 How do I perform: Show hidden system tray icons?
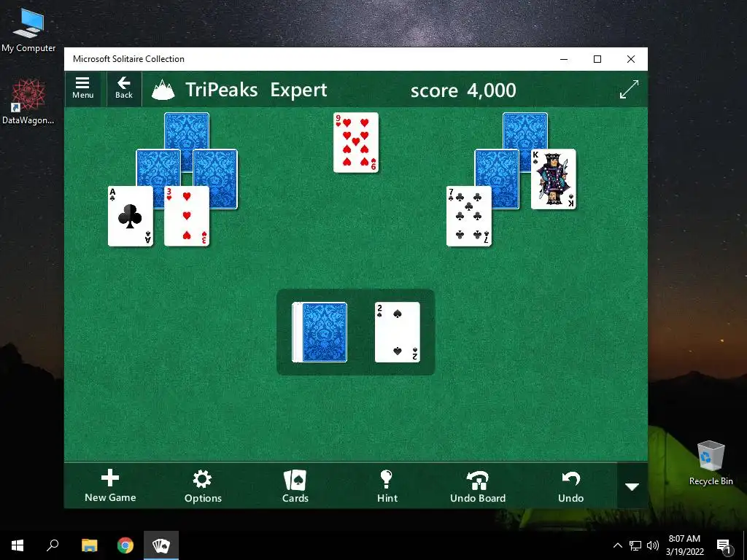pos(617,545)
